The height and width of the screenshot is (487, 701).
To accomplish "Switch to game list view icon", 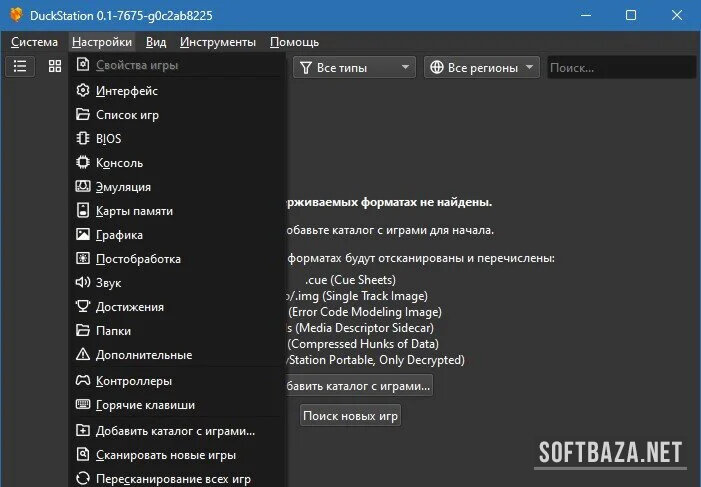I will (20, 67).
